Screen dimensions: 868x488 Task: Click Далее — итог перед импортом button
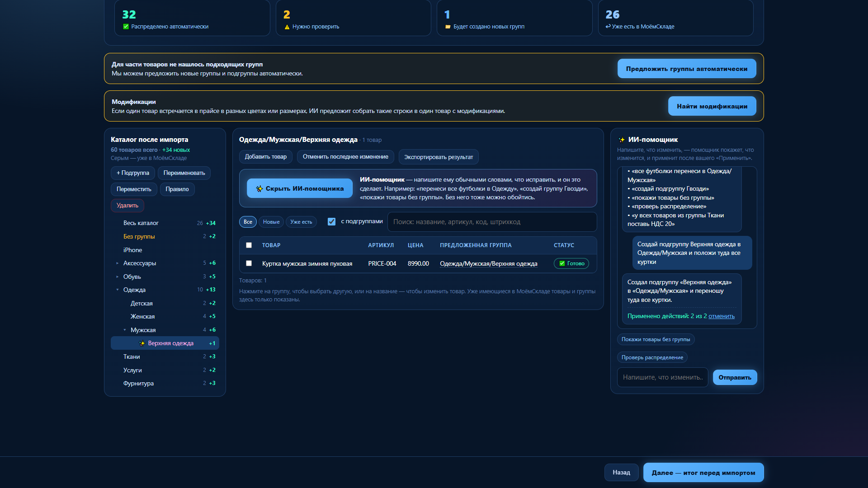tap(703, 473)
